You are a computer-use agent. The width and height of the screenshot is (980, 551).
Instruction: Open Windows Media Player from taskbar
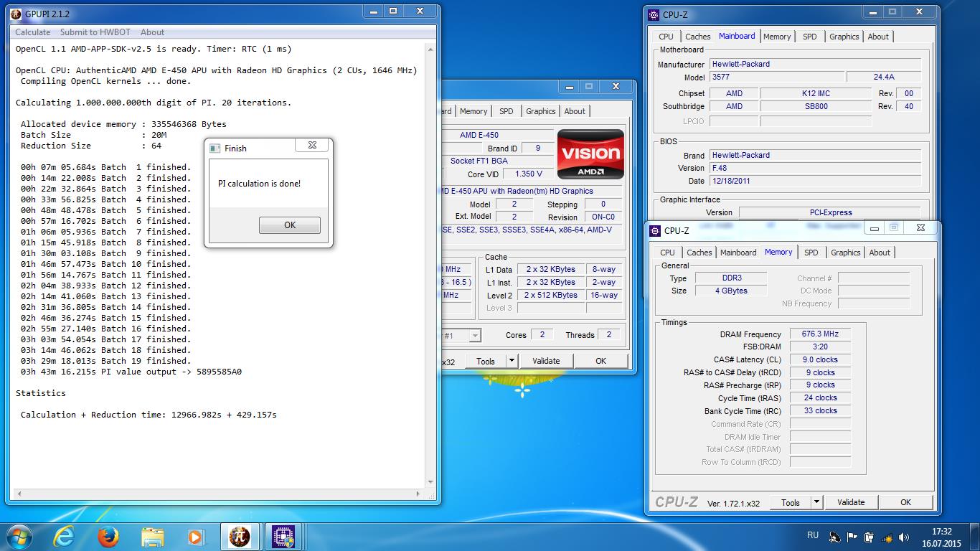195,537
